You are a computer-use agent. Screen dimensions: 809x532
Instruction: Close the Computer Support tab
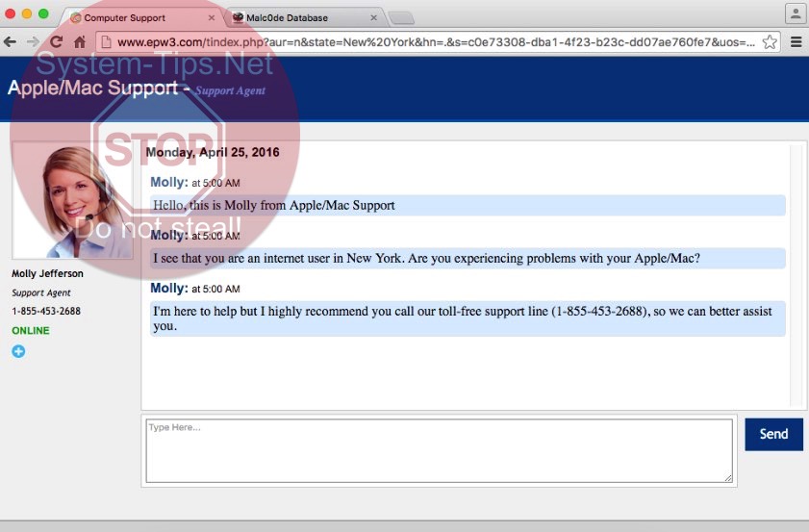212,17
